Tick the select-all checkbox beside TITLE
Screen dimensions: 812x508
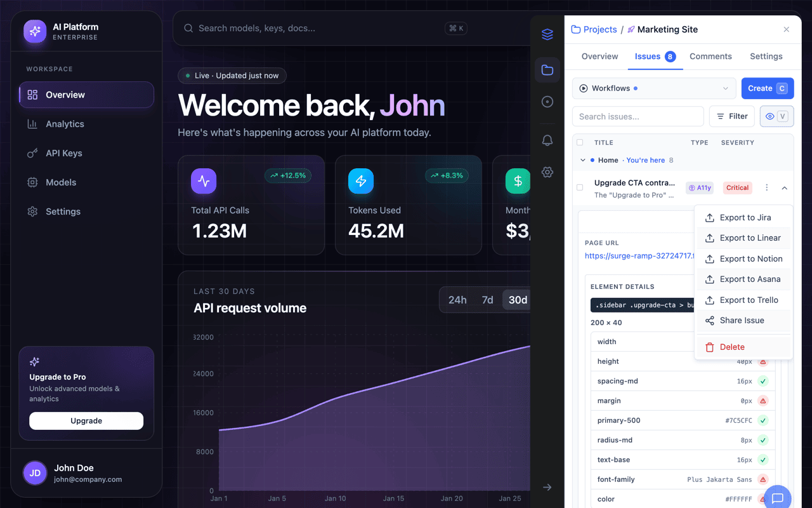580,142
